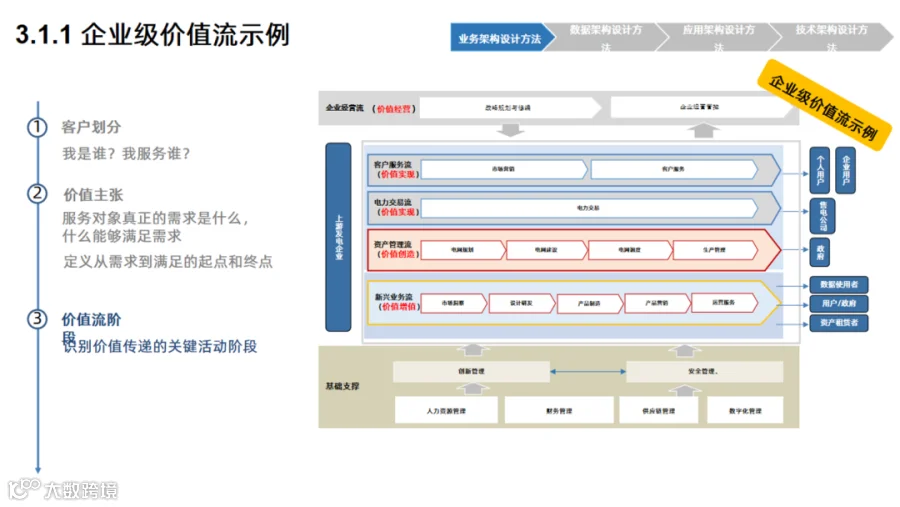Click the 数据使用者 box
This screenshot has height=507, width=900.
click(839, 285)
